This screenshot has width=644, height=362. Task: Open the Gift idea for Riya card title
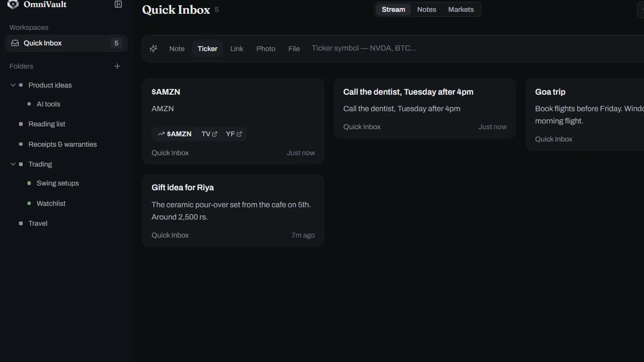coord(182,187)
